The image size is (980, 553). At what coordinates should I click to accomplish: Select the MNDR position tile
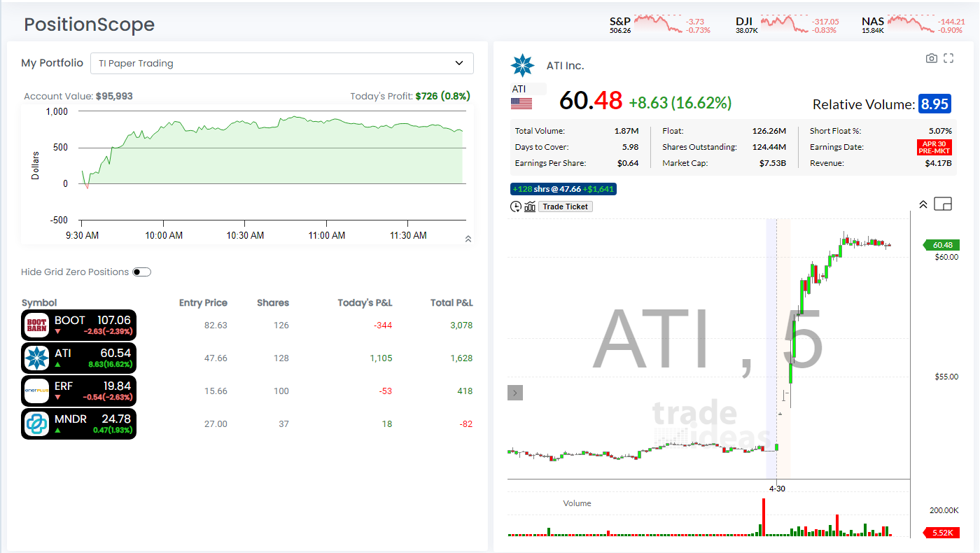click(78, 424)
